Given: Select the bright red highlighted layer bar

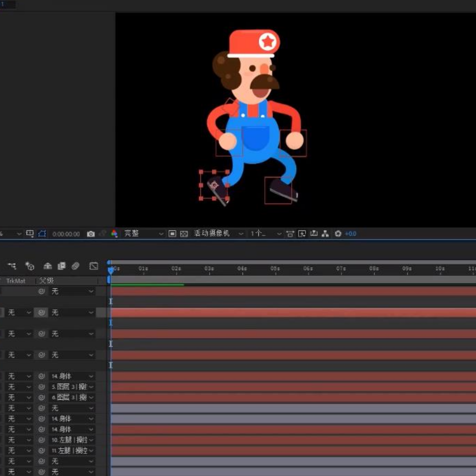Looking at the screenshot, I should click(x=293, y=312).
